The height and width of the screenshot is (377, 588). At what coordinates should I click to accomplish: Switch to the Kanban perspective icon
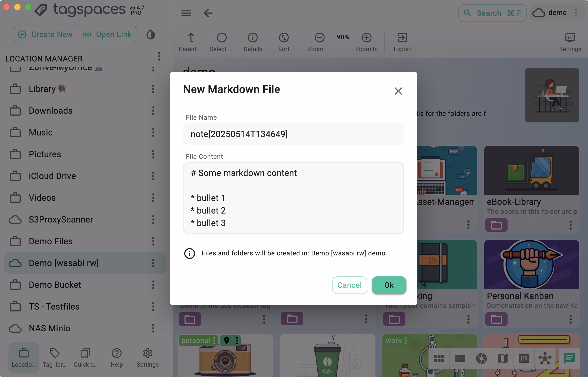point(524,359)
